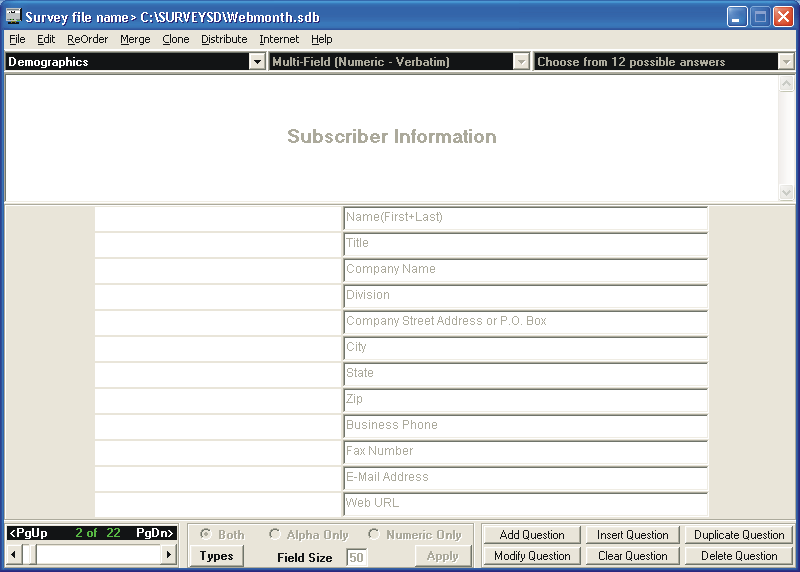Click the left label cell beside Name(First+Last)
The height and width of the screenshot is (572, 800).
[x=218, y=219]
